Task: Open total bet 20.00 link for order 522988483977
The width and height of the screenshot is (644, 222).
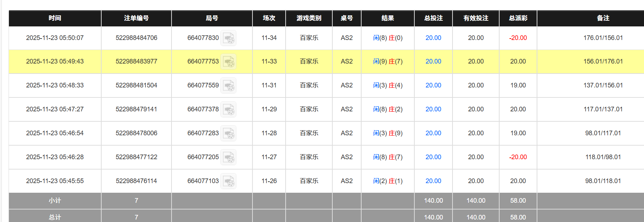Action: 433,61
